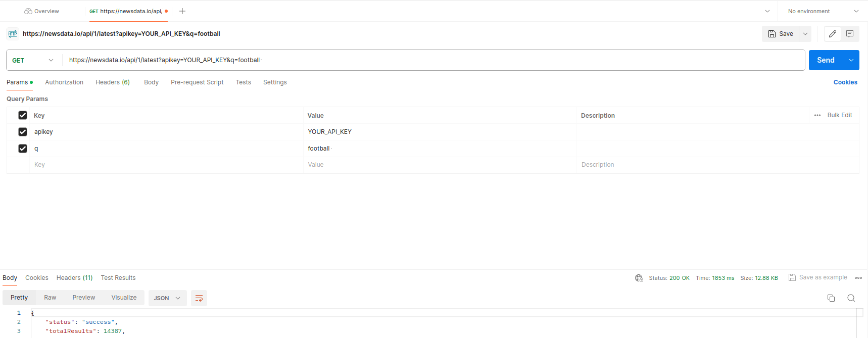868x338 pixels.
Task: Click the "status": "success" response line
Action: 81,322
